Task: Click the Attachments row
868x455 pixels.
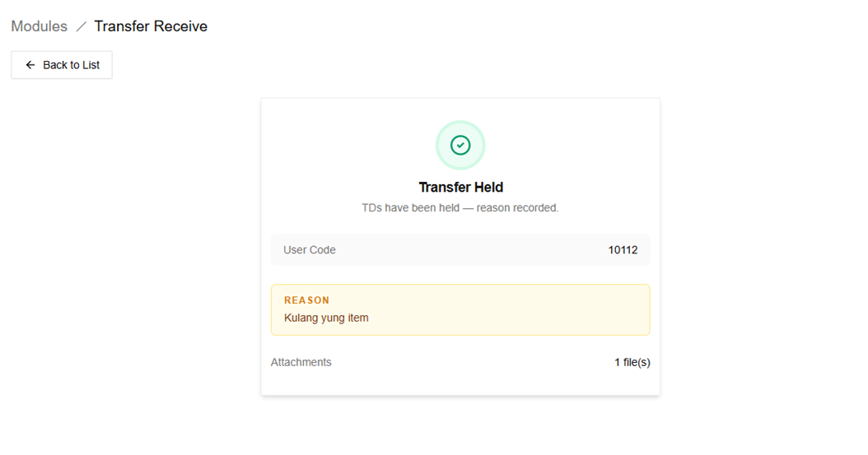Action: 460,362
